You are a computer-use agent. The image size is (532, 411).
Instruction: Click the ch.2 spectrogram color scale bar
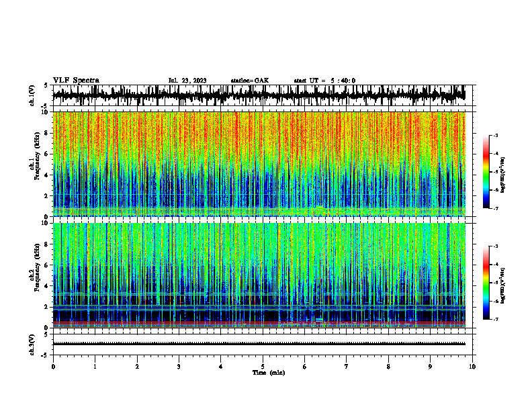click(x=486, y=283)
